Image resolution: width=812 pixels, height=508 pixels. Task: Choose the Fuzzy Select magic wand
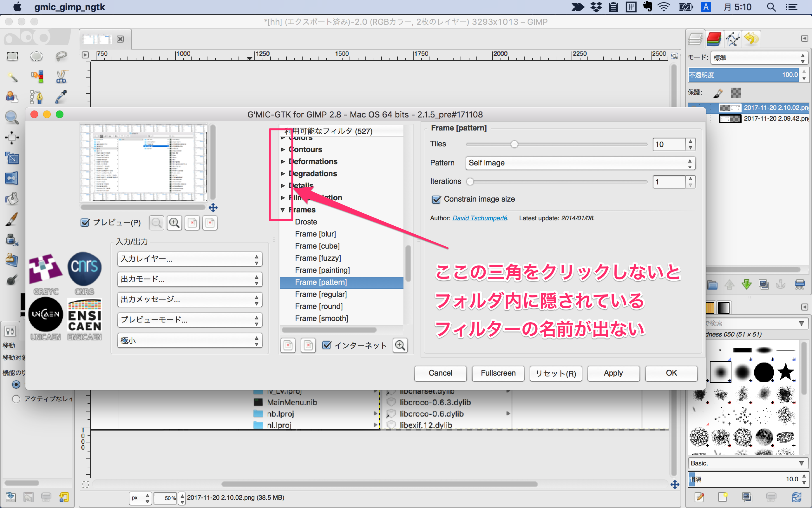tap(12, 77)
